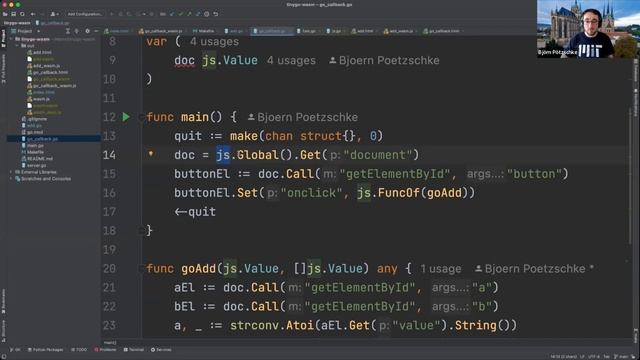Click the UTF-8 encoding status bar entry
This screenshot has width=640, height=360.
[x=594, y=356]
